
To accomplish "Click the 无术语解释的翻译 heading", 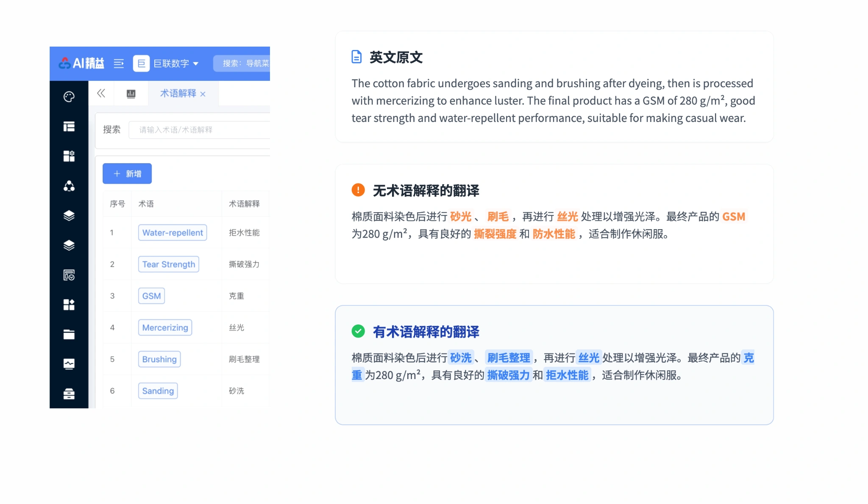I will pos(426,191).
